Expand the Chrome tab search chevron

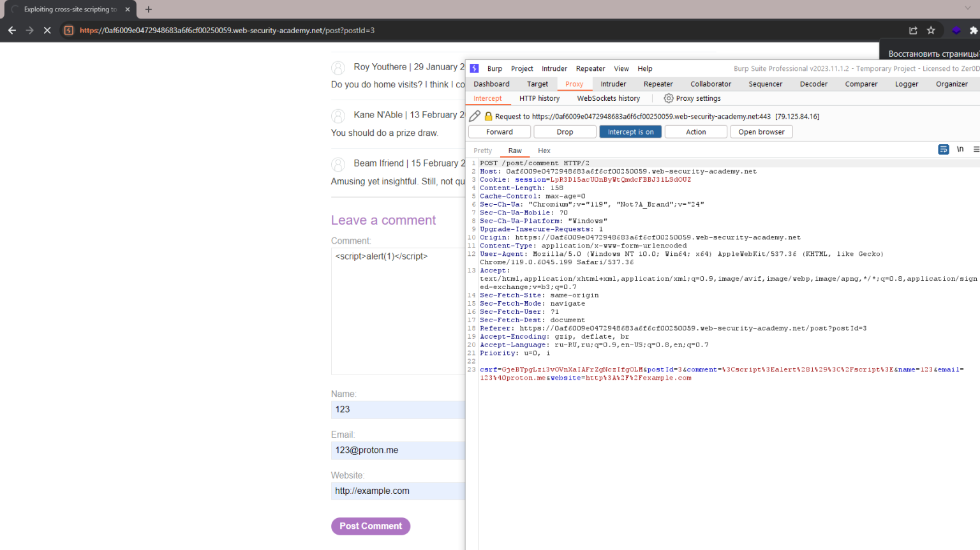968,8
